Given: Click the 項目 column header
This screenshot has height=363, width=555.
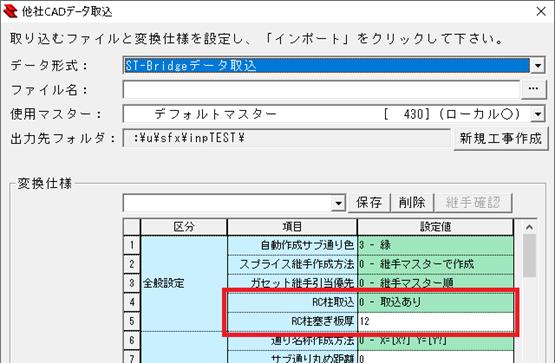Looking at the screenshot, I should coord(292,227).
